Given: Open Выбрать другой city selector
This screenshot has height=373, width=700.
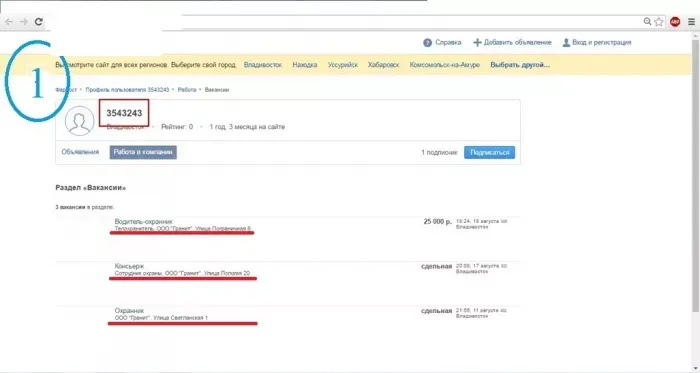Looking at the screenshot, I should pos(520,65).
